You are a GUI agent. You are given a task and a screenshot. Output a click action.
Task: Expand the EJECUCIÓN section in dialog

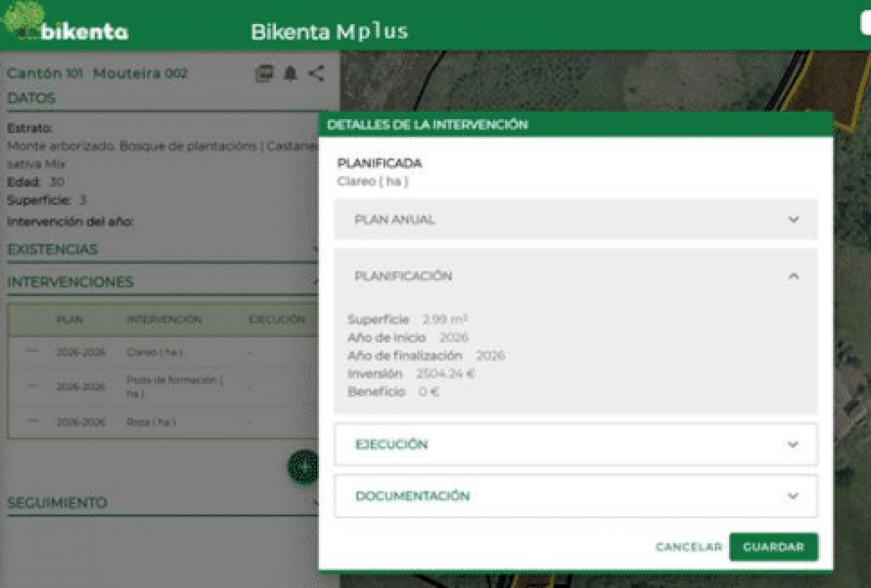(792, 445)
